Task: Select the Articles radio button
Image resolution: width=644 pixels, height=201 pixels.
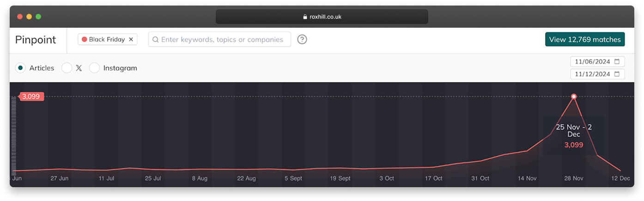Action: (20, 68)
